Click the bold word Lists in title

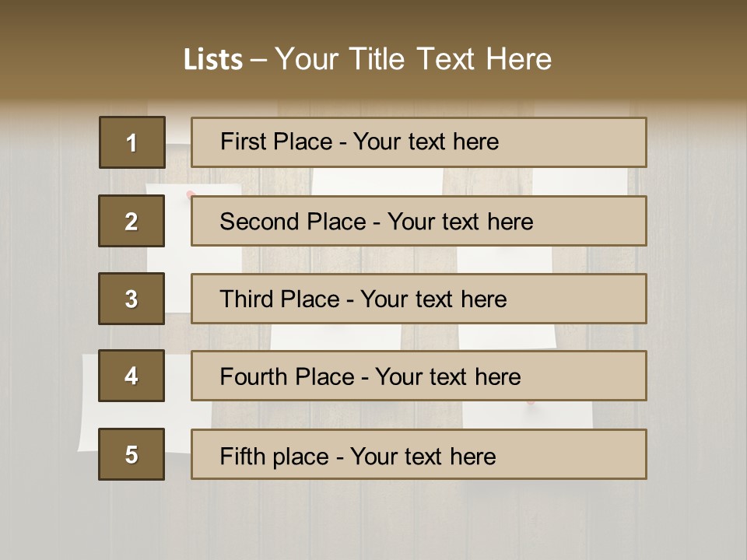(213, 59)
